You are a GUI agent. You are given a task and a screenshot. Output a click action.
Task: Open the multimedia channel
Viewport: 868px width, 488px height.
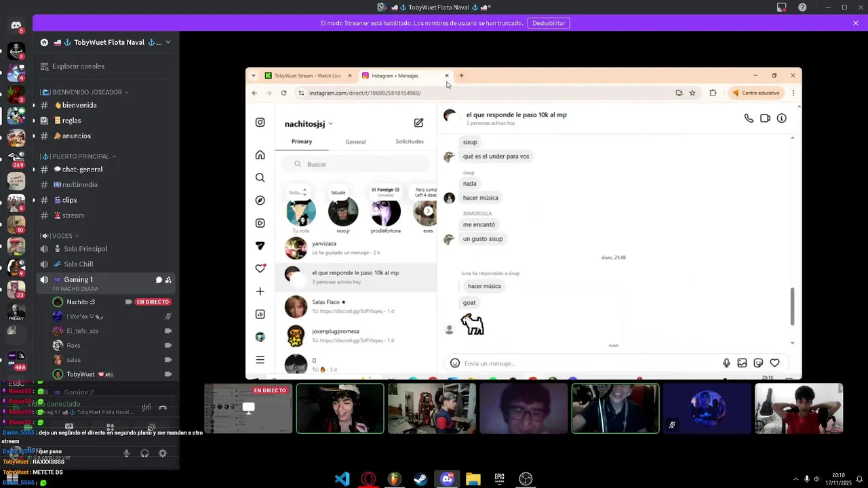coord(106,184)
